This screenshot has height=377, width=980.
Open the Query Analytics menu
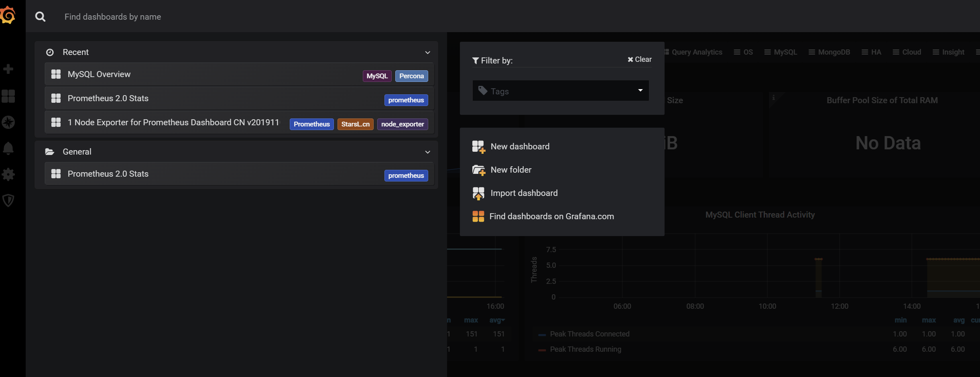pos(693,52)
